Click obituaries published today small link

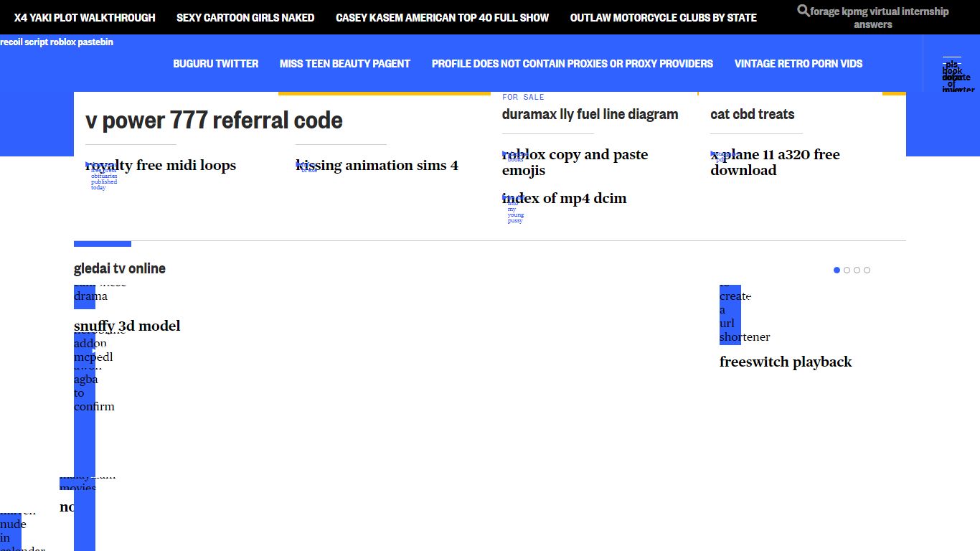[104, 182]
